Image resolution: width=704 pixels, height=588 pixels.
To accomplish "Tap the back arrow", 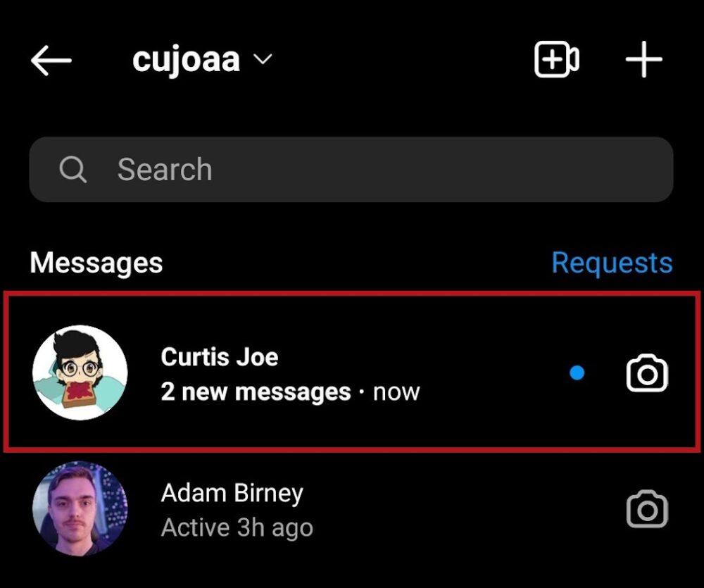I will (x=51, y=61).
